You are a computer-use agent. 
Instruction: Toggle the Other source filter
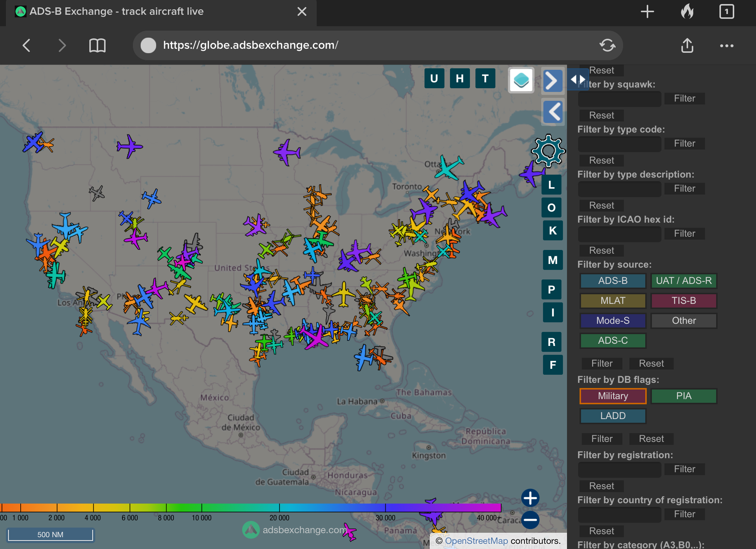684,320
